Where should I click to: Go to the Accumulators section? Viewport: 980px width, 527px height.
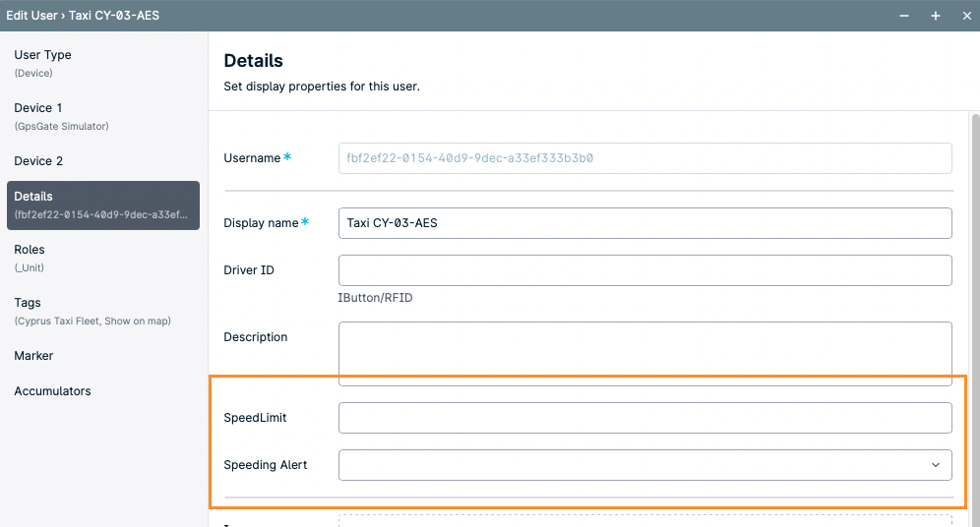[x=103, y=391]
